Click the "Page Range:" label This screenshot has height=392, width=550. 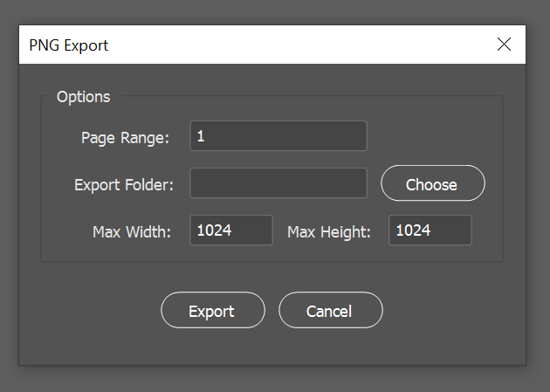click(x=125, y=137)
